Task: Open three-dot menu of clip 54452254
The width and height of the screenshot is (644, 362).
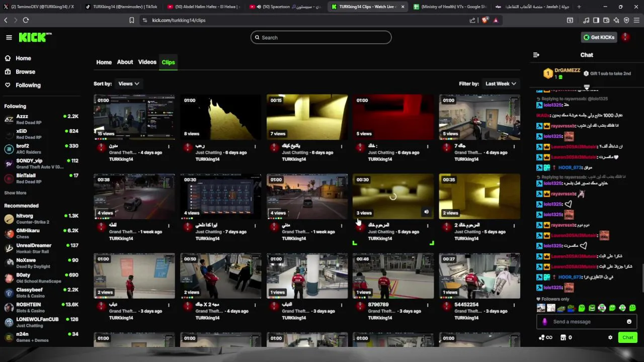Action: point(514,305)
